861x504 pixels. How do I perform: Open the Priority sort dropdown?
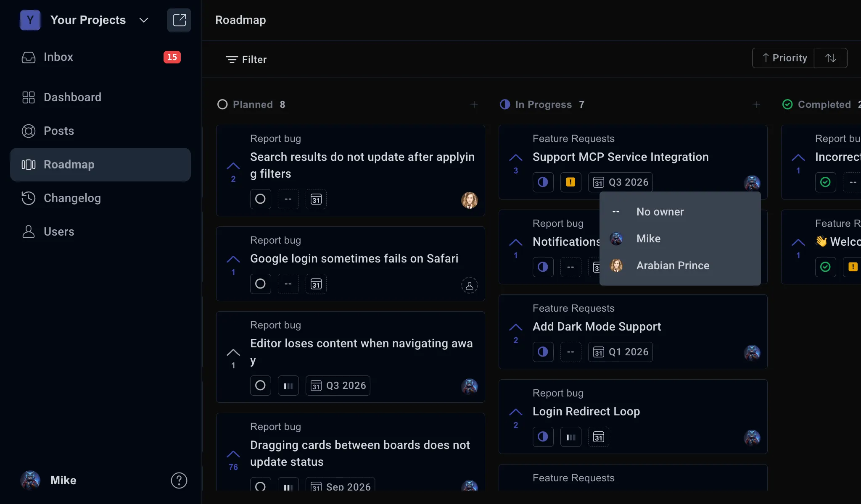point(783,58)
